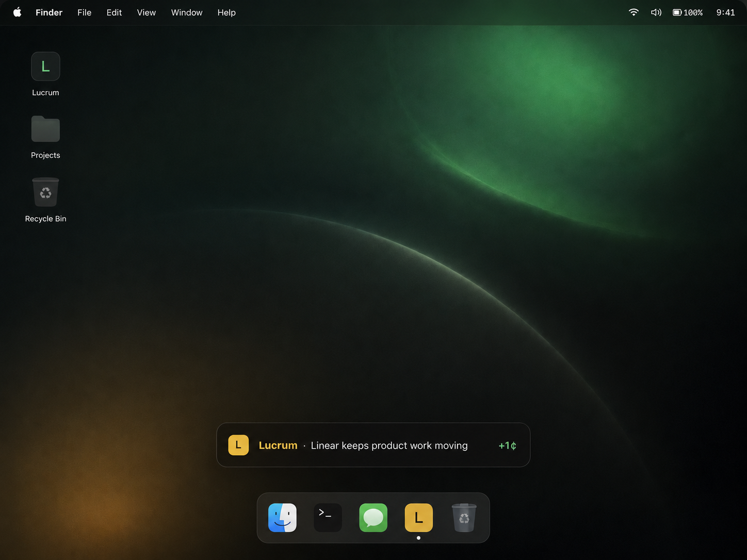The image size is (747, 560).
Task: Select the Projects folder on desktop
Action: (45, 129)
